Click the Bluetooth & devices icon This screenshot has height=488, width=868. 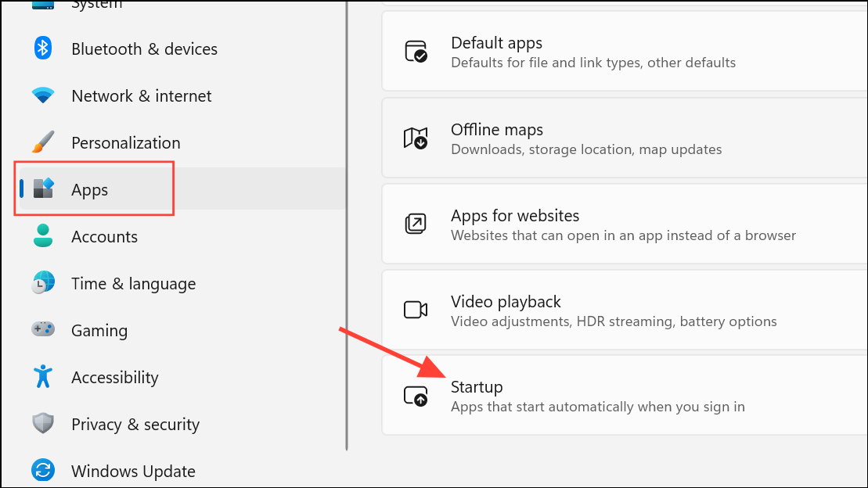(x=42, y=48)
